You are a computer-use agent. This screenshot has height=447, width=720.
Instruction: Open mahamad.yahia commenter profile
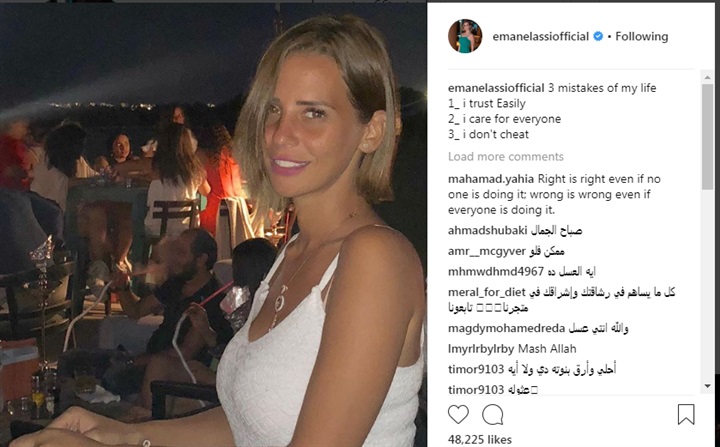491,179
